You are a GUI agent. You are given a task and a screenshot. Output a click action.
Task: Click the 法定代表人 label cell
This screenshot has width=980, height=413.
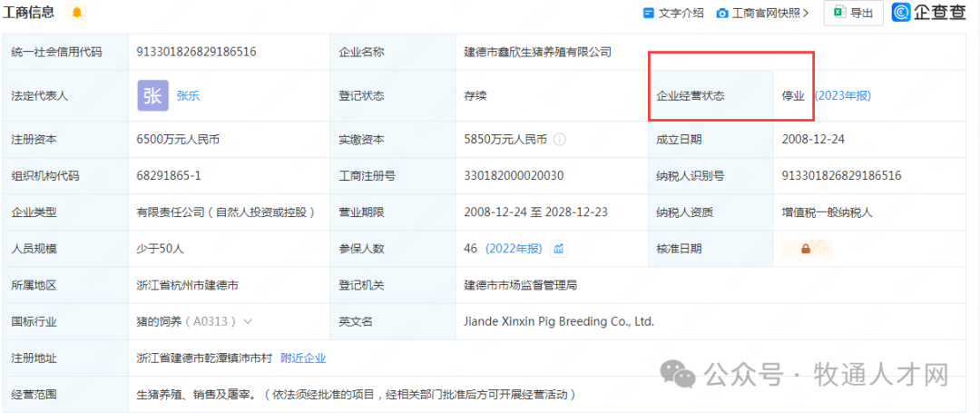65,96
